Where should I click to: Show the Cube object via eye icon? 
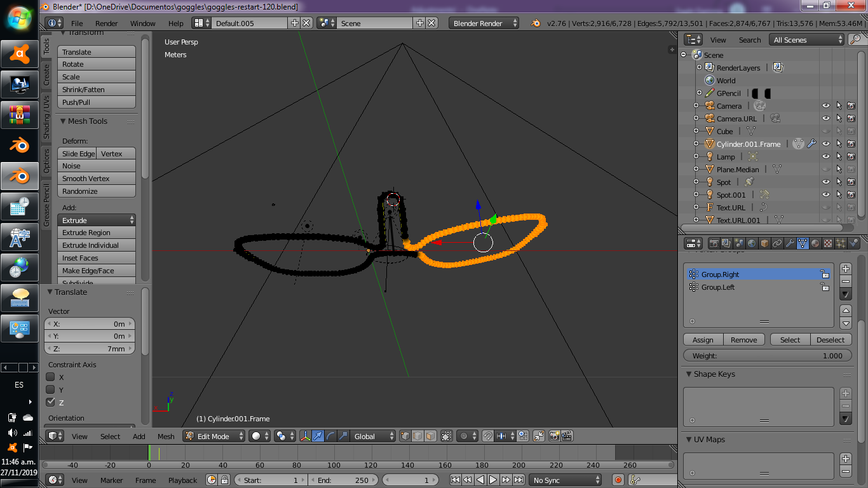pyautogui.click(x=825, y=131)
